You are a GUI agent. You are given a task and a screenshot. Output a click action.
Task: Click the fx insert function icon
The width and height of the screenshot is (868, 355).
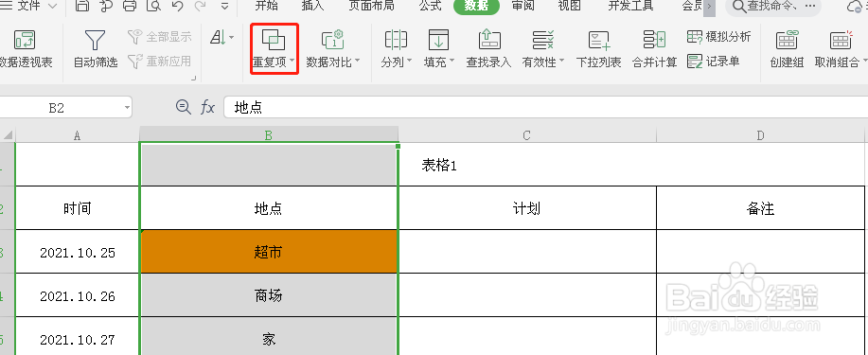[207, 107]
